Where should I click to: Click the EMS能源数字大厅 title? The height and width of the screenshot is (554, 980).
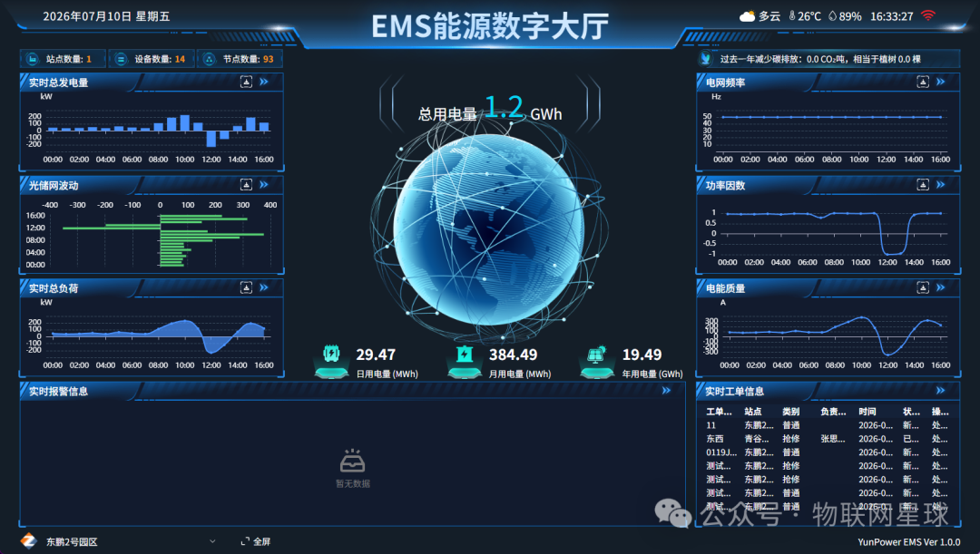pyautogui.click(x=490, y=26)
